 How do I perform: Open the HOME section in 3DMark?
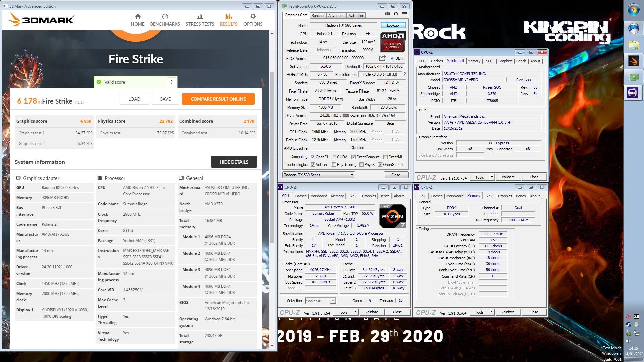(138, 20)
